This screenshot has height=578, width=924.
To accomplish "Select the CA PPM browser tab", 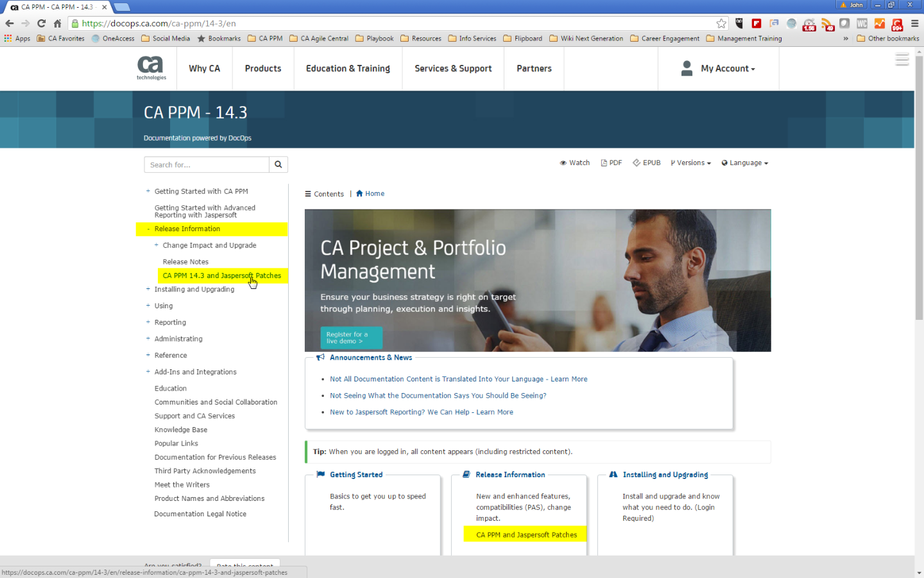I will click(58, 7).
